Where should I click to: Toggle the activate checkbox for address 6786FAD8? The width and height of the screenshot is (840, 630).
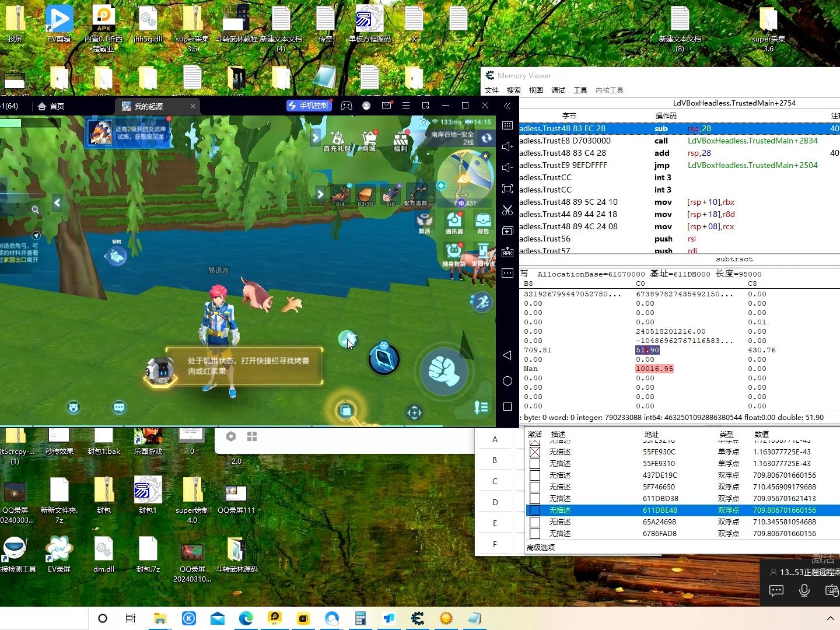[535, 534]
